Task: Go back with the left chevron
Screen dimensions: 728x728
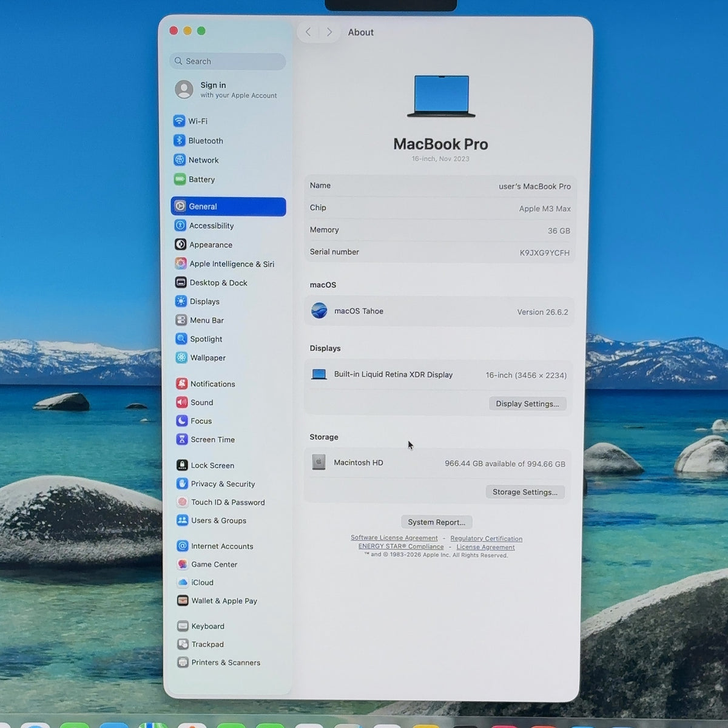Action: 308,32
